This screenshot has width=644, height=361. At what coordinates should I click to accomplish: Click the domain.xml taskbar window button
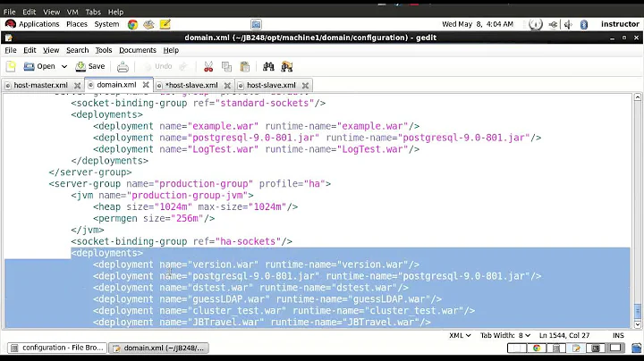[159, 348]
